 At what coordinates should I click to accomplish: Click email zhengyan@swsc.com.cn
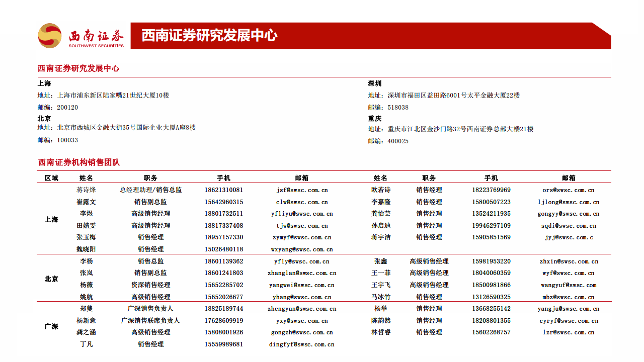pyautogui.click(x=302, y=309)
